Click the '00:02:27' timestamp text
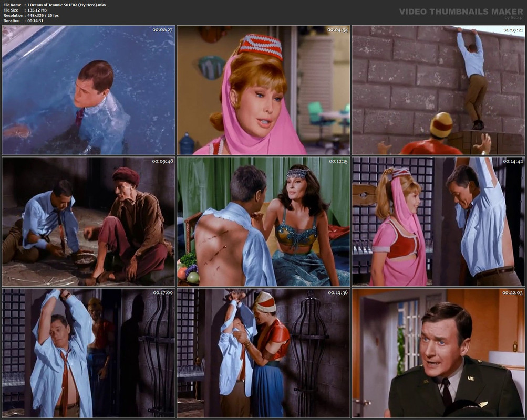This screenshot has height=420, width=527. pos(162,30)
